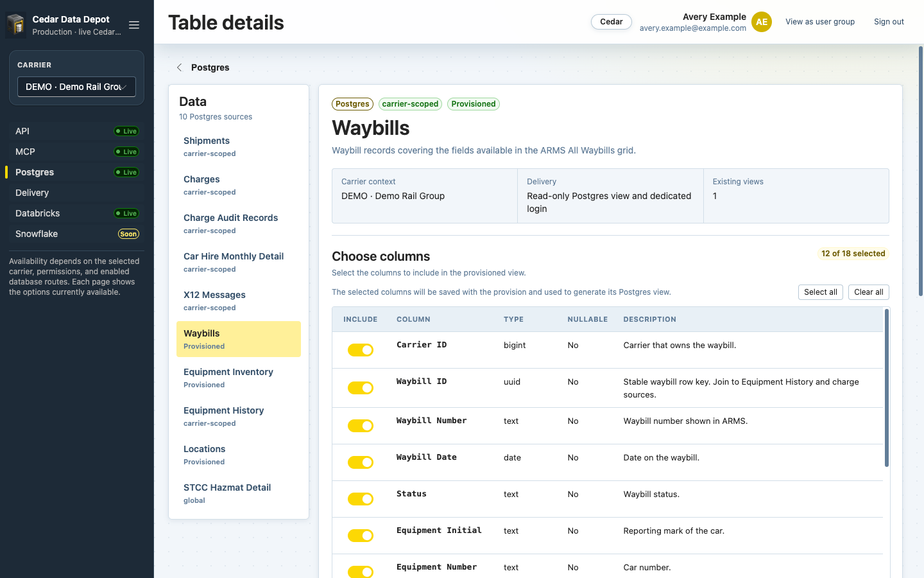Toggle off the Waybill ID column

click(361, 388)
